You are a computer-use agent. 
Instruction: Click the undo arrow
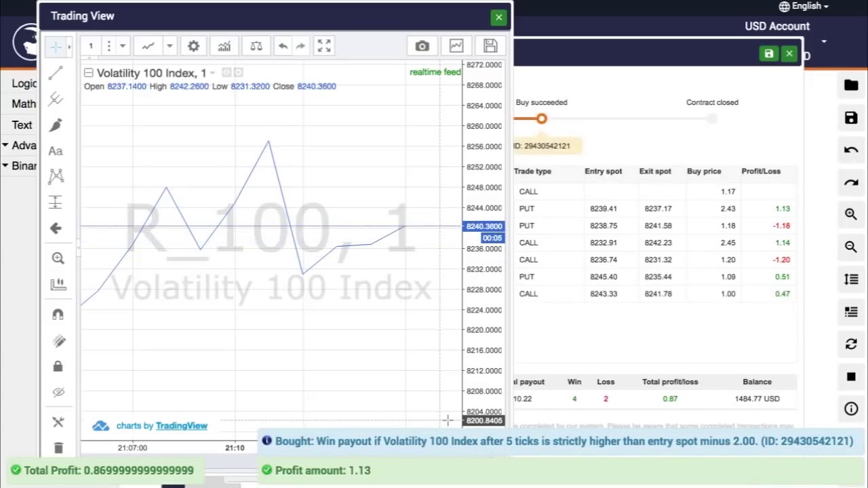283,46
